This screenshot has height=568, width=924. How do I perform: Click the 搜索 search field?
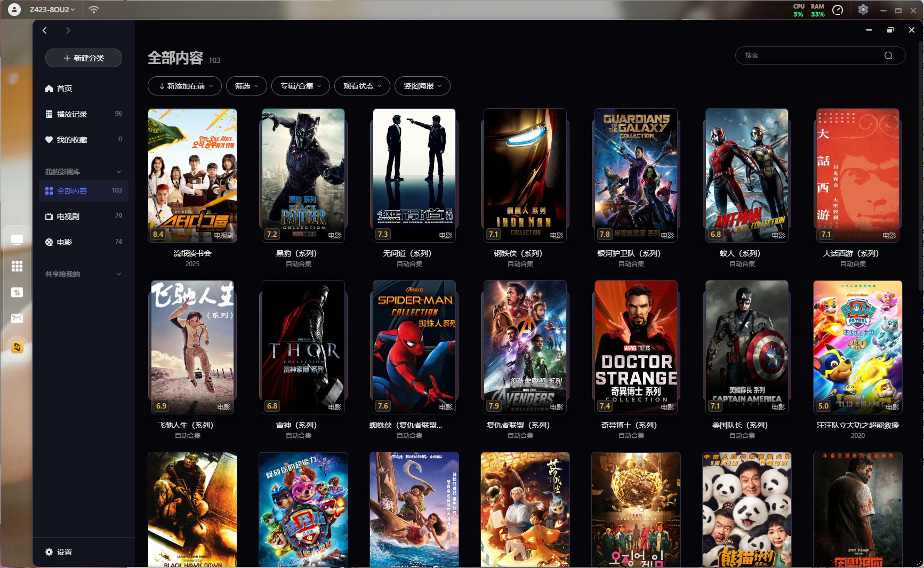pyautogui.click(x=820, y=55)
